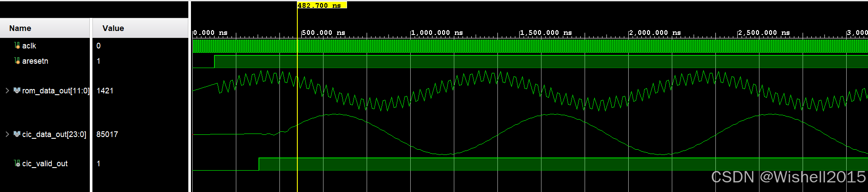Click the rom_data_out bus icon

coord(17,90)
